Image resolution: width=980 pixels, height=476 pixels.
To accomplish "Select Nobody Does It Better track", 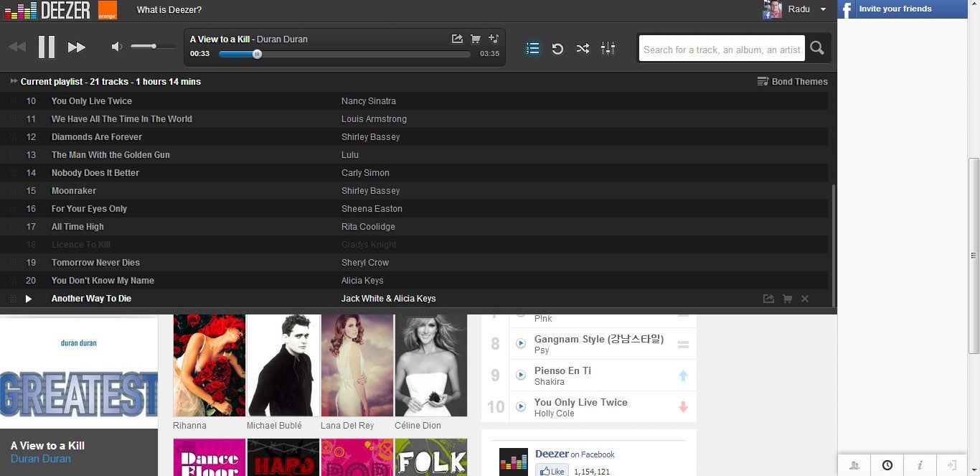I will (95, 173).
